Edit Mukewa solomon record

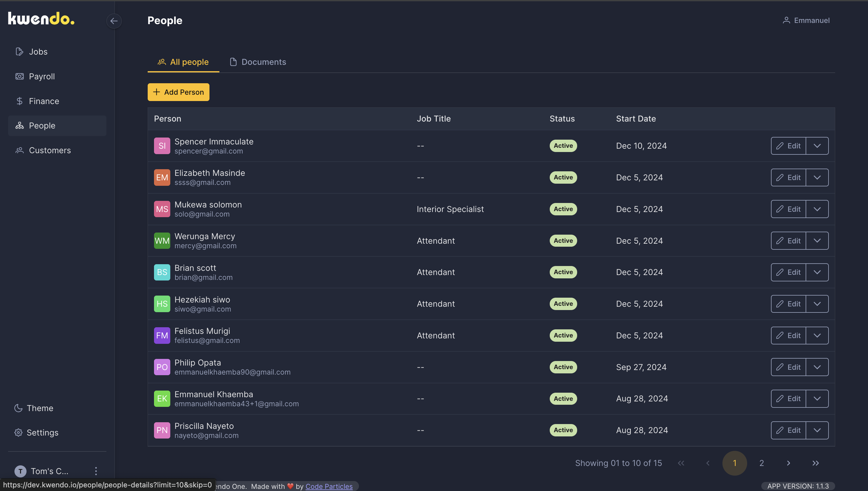click(x=788, y=209)
